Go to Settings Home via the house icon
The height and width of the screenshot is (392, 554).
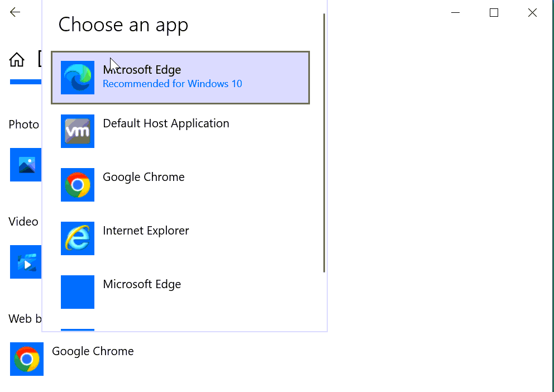coord(17,60)
